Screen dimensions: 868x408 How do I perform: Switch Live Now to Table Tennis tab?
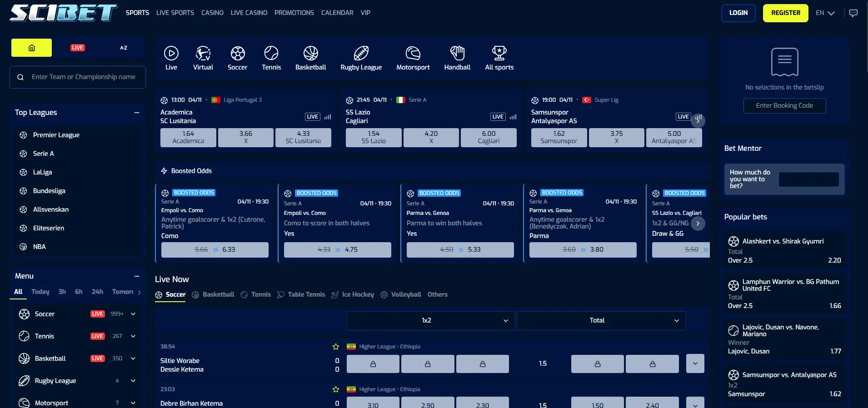pos(301,294)
